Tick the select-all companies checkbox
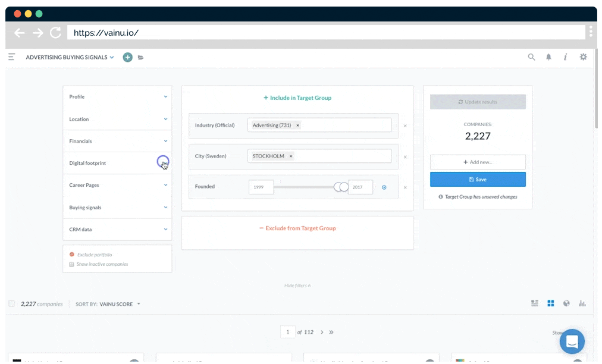This screenshot has height=364, width=602. click(12, 304)
